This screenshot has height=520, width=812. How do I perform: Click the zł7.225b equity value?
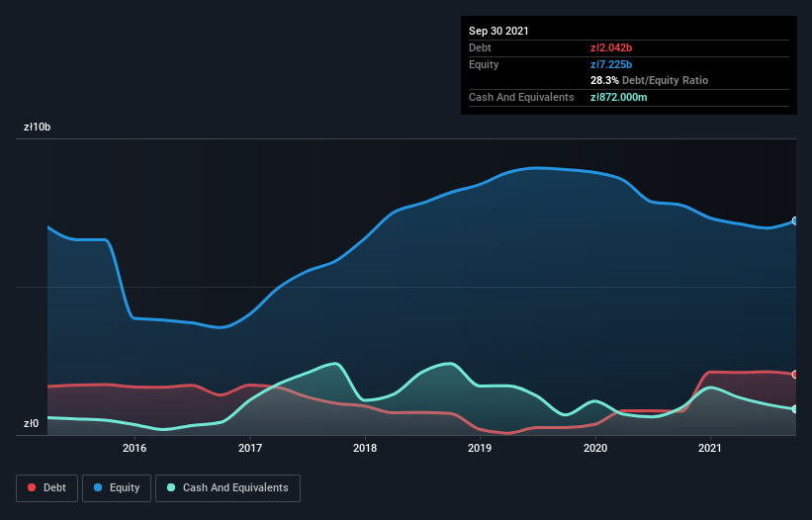611,64
